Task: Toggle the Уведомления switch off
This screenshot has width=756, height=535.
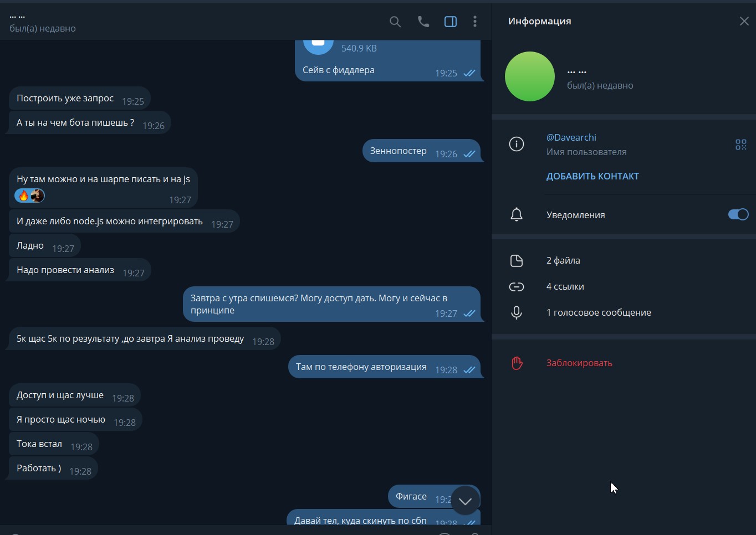Action: (738, 214)
